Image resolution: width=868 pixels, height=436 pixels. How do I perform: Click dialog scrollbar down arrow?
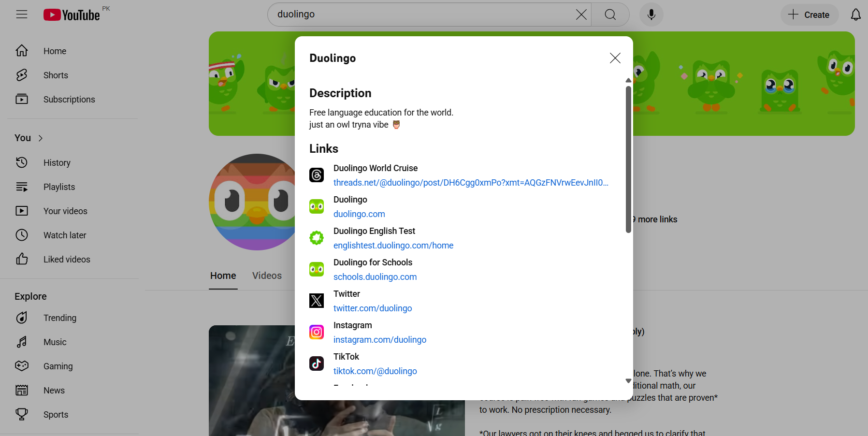(628, 381)
